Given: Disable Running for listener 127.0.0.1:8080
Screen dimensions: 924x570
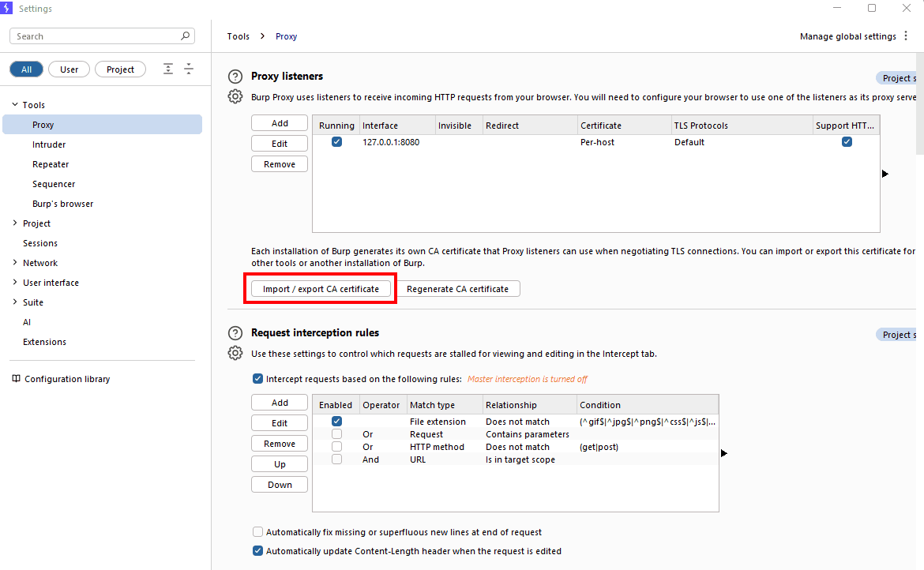Looking at the screenshot, I should pos(336,141).
